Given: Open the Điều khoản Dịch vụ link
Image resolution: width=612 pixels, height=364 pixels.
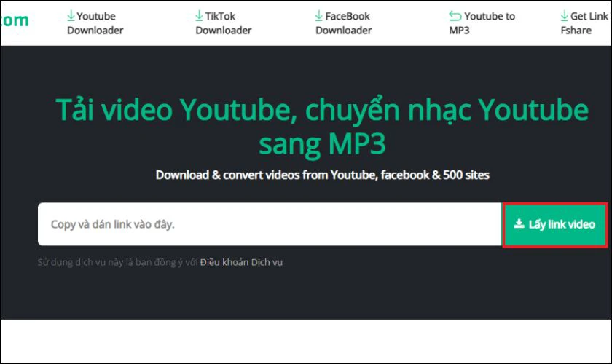Looking at the screenshot, I should pos(241,262).
